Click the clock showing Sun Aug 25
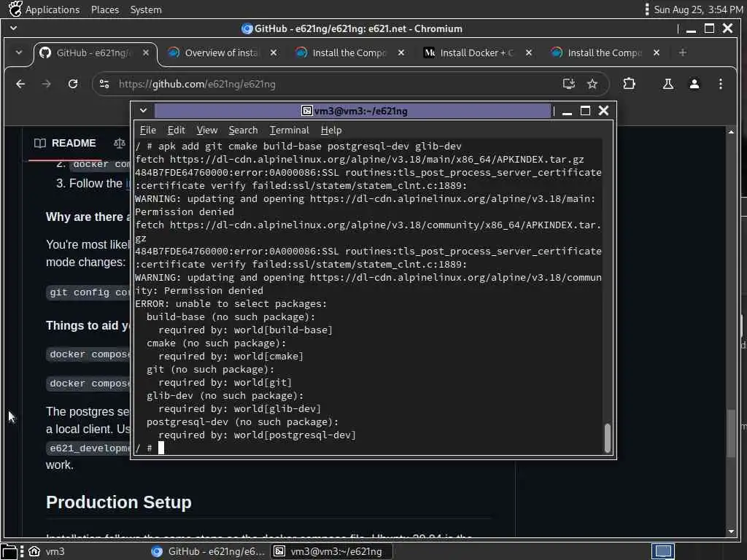Viewport: 747px width, 560px height. coord(698,9)
